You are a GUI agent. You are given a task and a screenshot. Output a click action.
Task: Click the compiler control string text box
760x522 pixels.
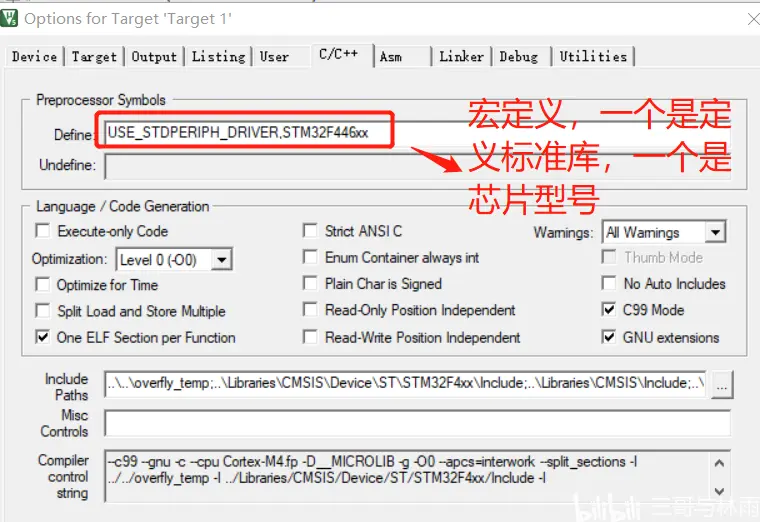[417, 476]
